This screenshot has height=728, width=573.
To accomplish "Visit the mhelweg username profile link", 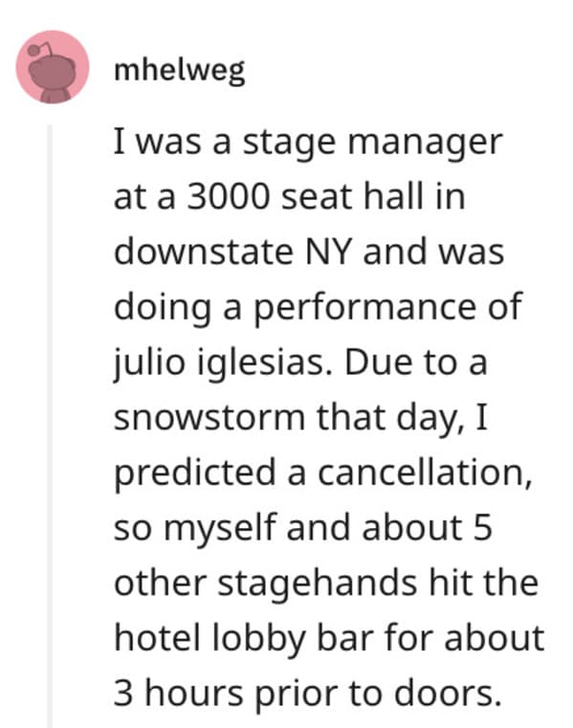I will 180,71.
